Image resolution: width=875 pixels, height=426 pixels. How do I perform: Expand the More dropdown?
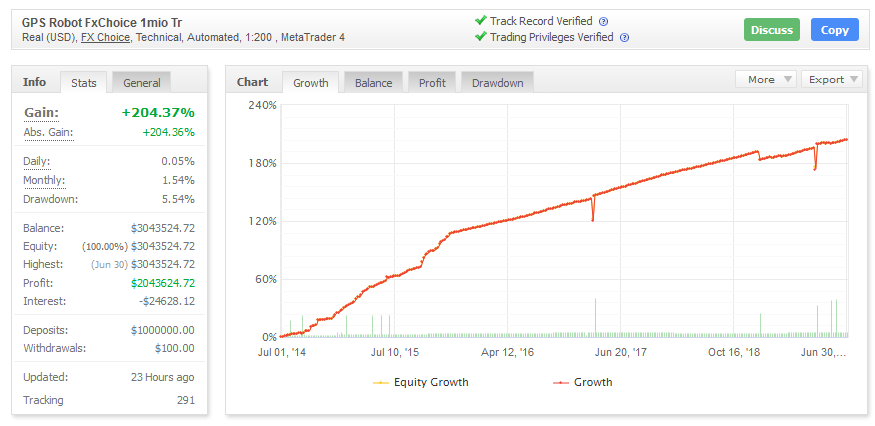click(766, 79)
